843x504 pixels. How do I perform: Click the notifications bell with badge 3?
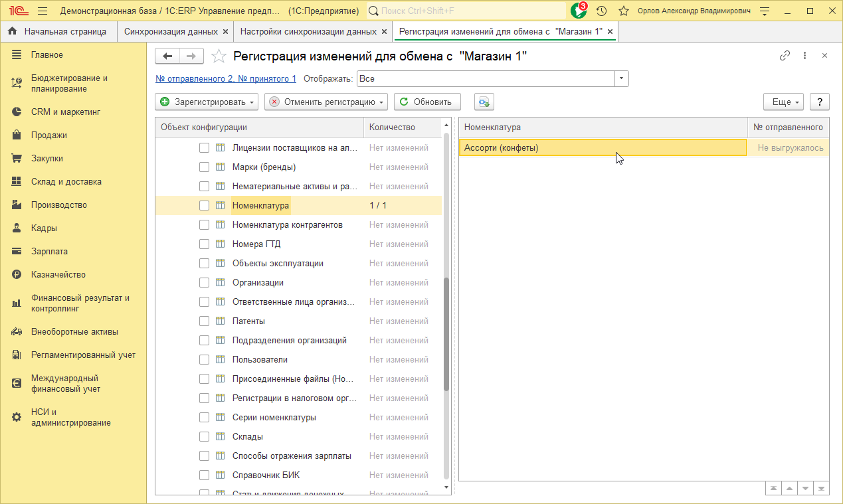[579, 11]
